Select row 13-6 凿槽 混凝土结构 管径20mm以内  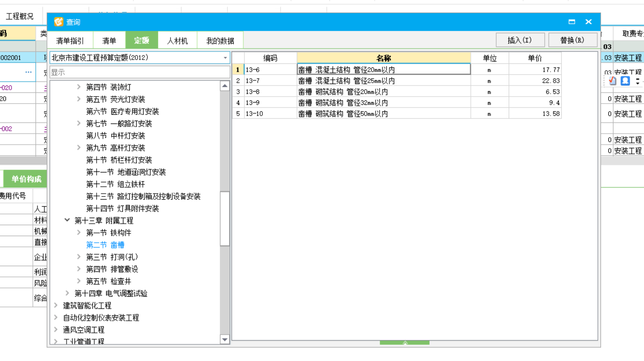click(x=397, y=69)
